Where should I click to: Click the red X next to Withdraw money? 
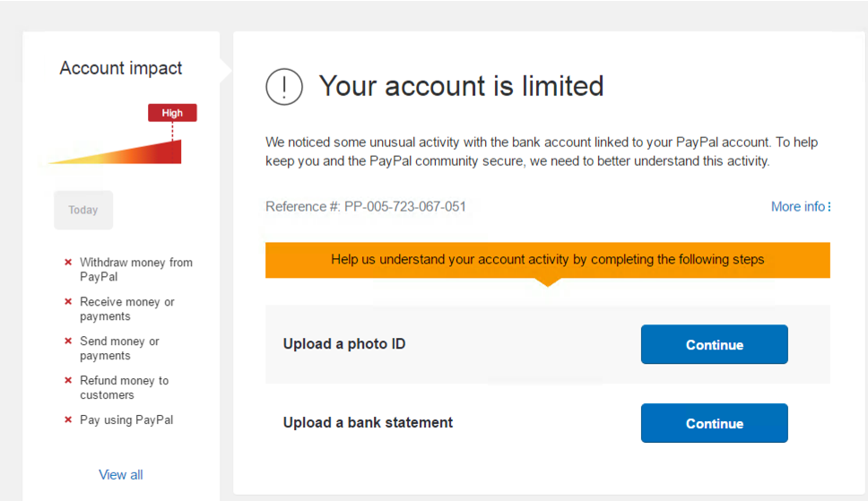pos(68,263)
